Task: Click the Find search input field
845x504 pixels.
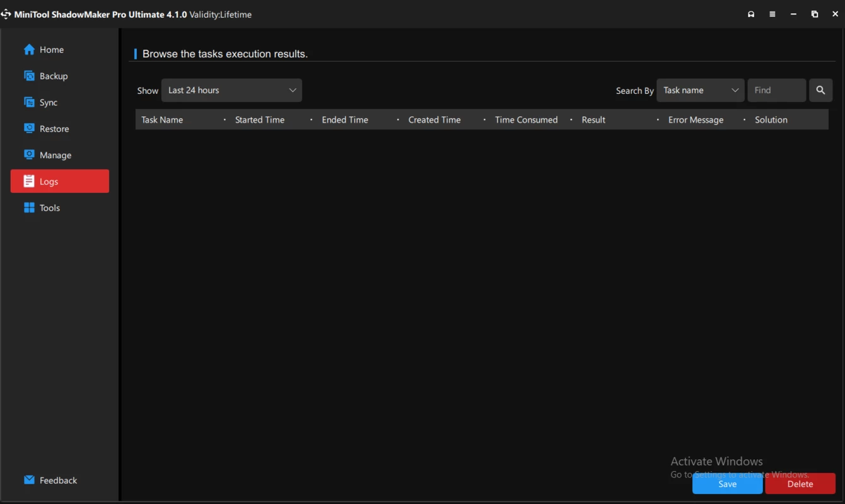Action: (x=776, y=90)
